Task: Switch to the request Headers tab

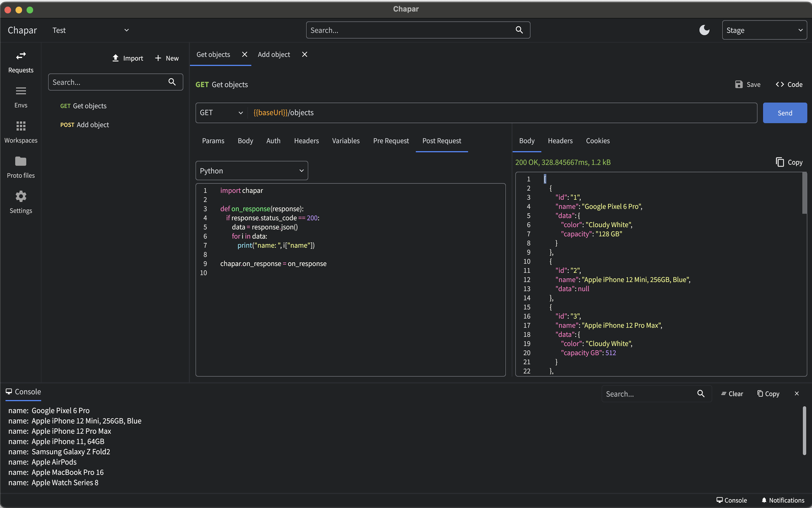Action: [306, 141]
